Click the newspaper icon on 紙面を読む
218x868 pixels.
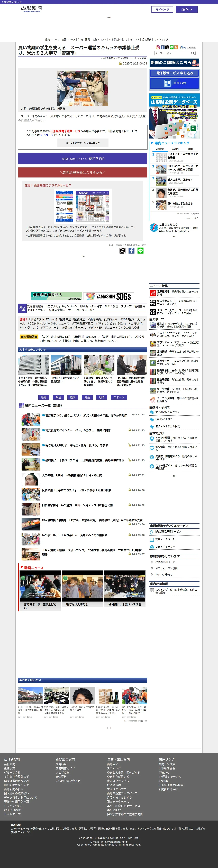tap(167, 83)
